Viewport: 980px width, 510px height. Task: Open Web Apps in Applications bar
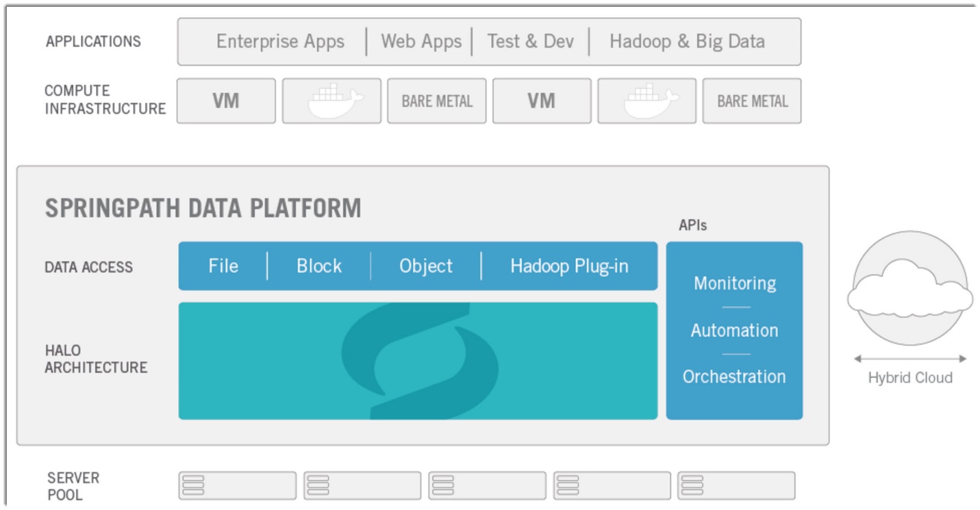(421, 42)
